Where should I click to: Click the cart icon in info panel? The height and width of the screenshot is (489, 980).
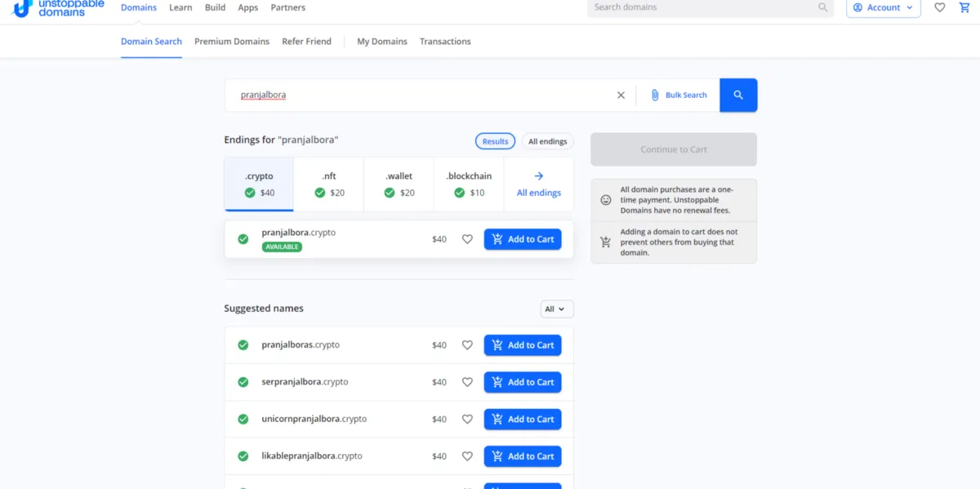[x=606, y=242]
